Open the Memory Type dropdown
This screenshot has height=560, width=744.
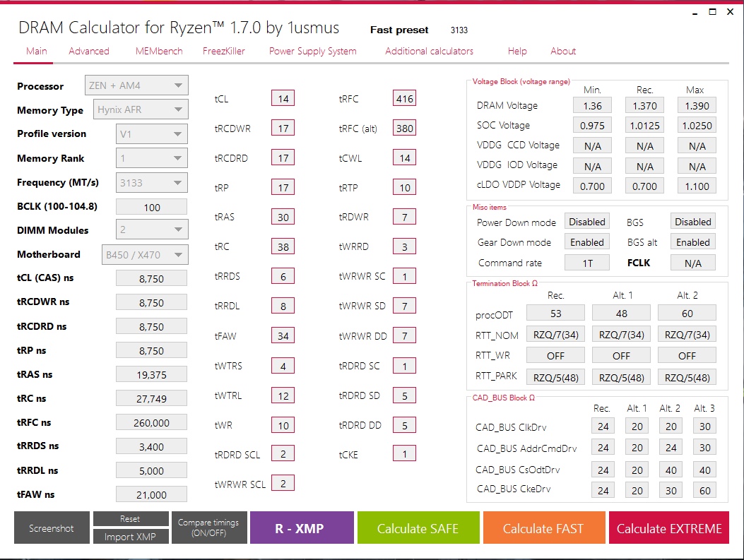tap(141, 109)
